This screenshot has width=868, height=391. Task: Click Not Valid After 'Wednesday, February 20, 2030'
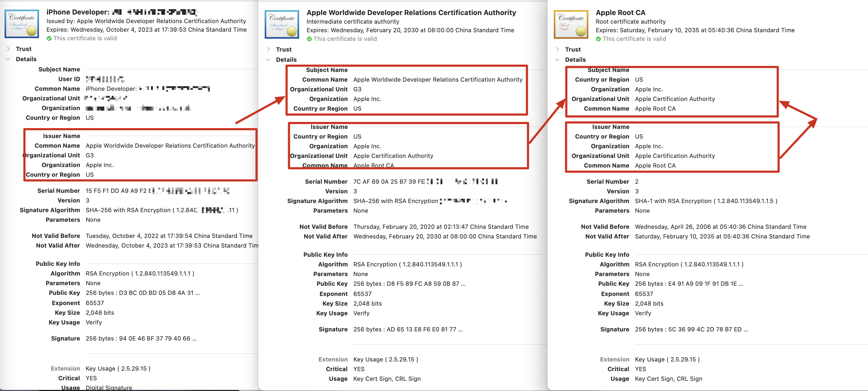click(x=445, y=236)
